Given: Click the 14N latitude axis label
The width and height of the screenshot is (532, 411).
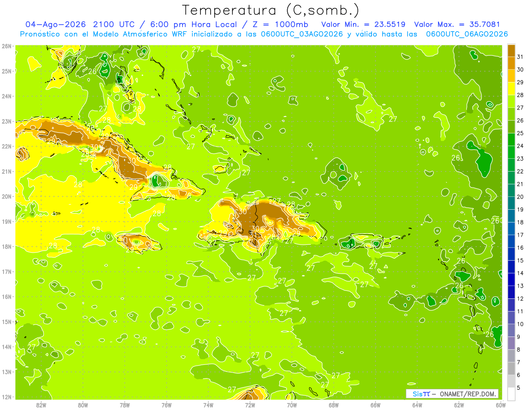Looking at the screenshot, I should tap(6, 347).
